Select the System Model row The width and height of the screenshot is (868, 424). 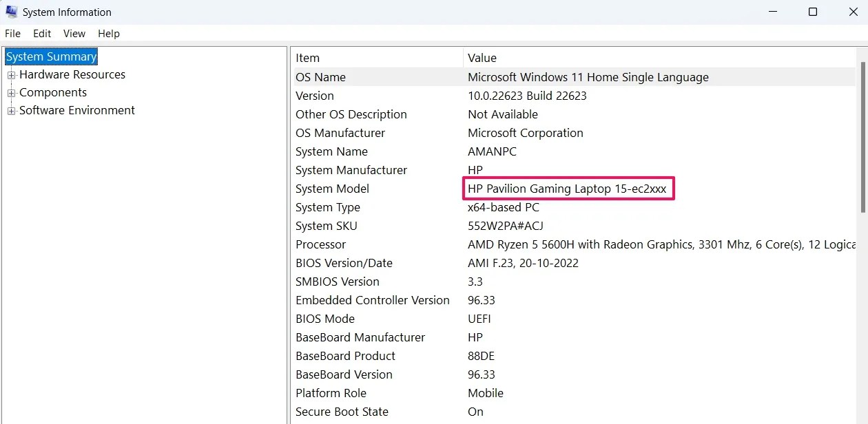point(573,189)
